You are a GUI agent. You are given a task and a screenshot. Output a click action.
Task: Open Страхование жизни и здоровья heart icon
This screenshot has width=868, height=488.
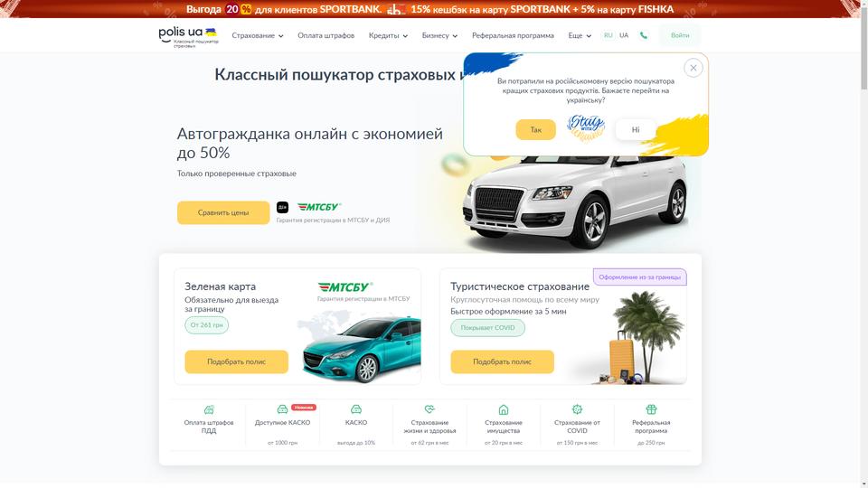[x=429, y=409]
